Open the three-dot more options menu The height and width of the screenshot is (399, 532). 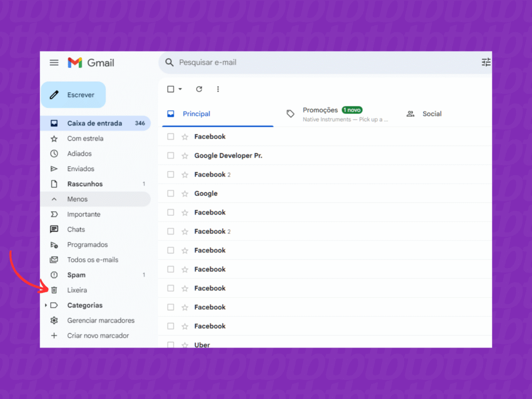[x=218, y=89]
